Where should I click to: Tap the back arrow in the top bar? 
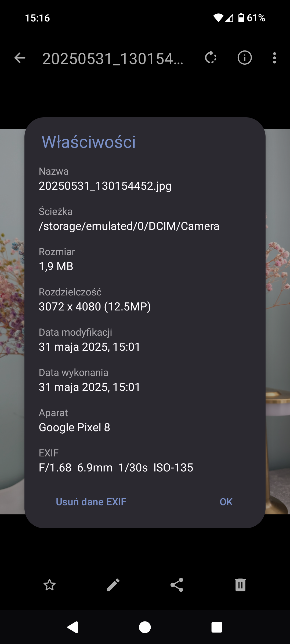[20, 58]
